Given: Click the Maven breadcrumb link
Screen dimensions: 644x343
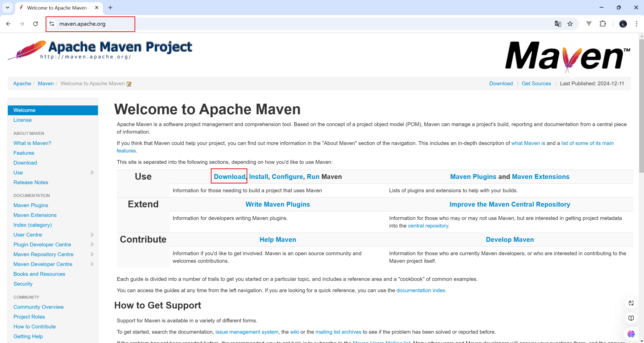Looking at the screenshot, I should coord(46,84).
